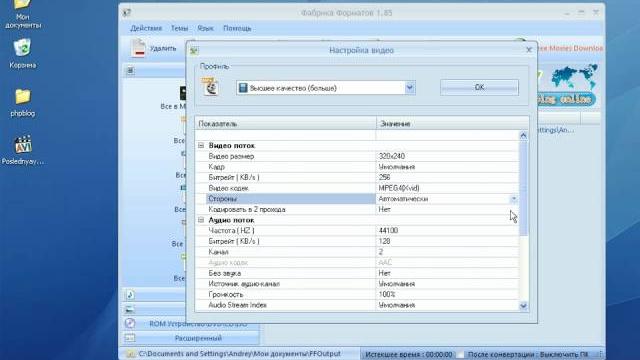Collapse the Видео поток group

click(201, 145)
